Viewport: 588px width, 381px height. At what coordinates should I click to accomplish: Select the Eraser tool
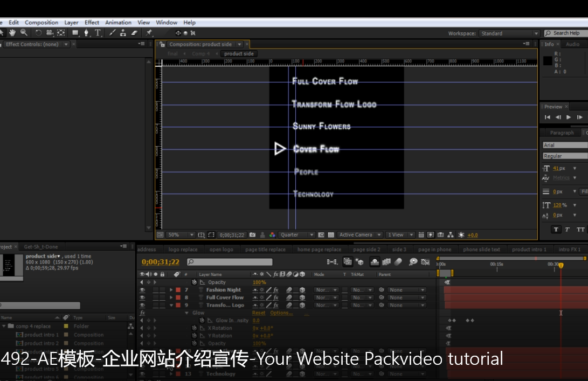pyautogui.click(x=134, y=33)
